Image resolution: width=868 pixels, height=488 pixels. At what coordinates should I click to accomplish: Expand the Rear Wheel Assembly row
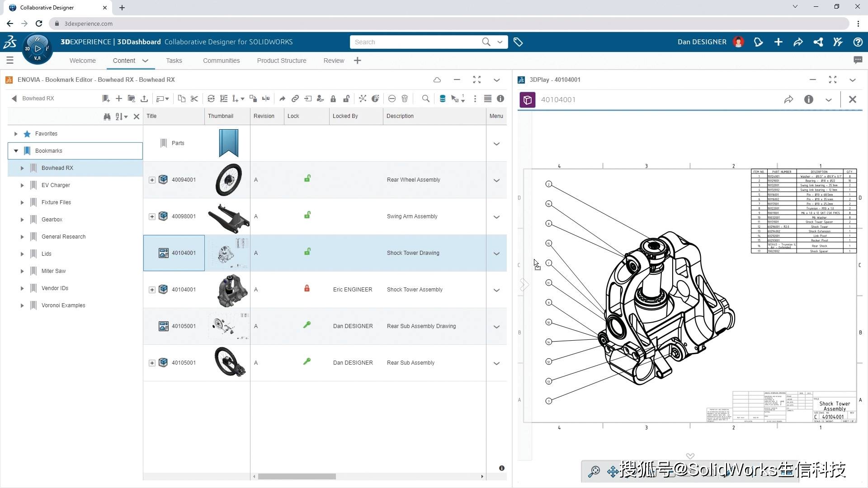click(x=152, y=180)
